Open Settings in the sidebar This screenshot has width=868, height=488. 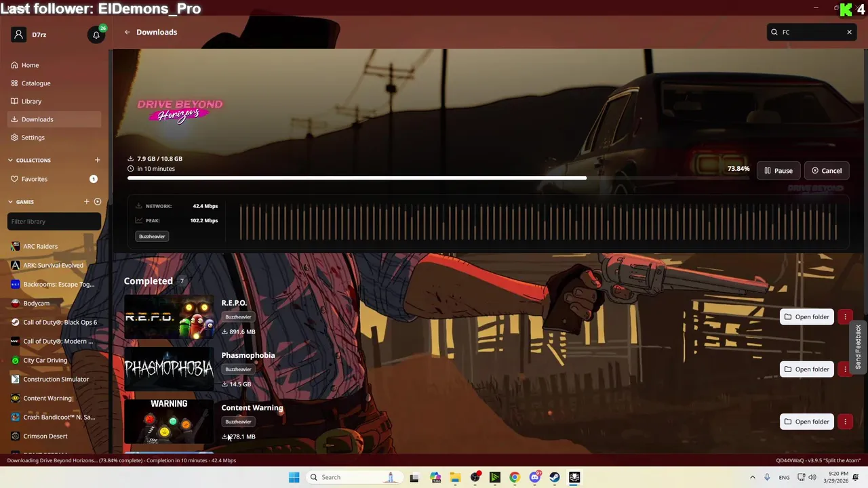click(54, 138)
